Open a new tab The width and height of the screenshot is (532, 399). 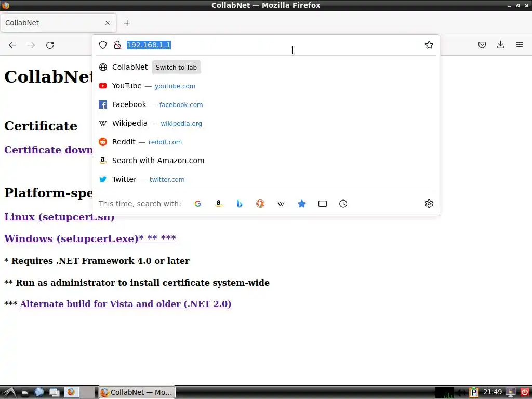(127, 23)
